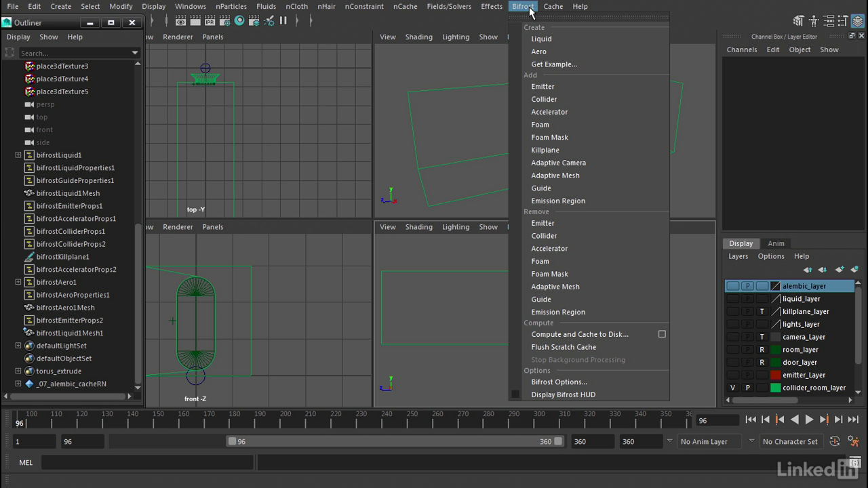Expand the bifrostAero1 tree node
This screenshot has width=868, height=488.
pyautogui.click(x=18, y=282)
